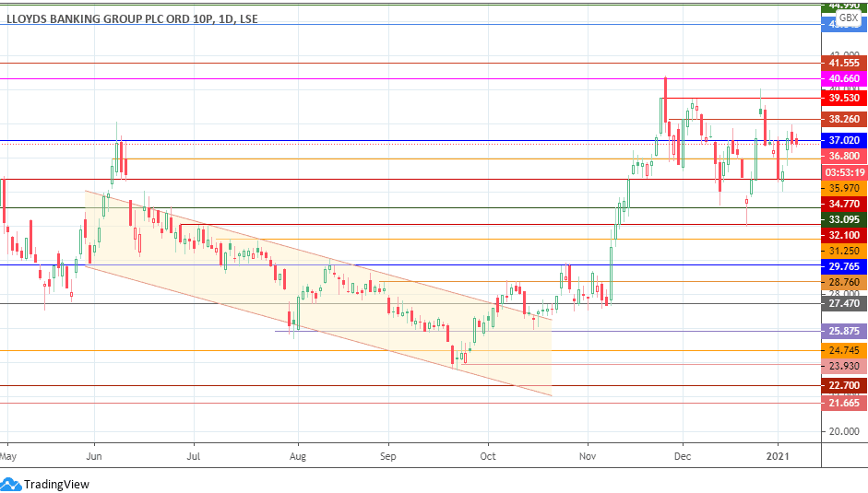Select the dark red 22.700 price label
This screenshot has height=493, width=868.
(x=844, y=385)
